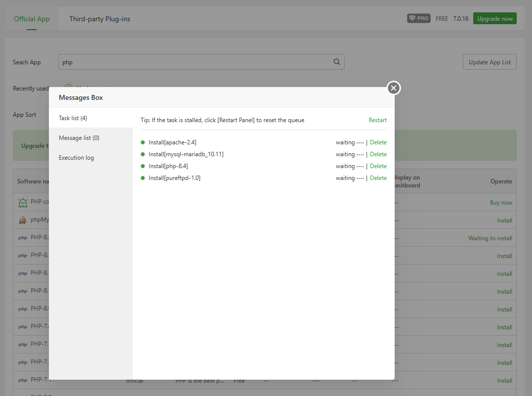Delete the Install[php-8.4] task
The width and height of the screenshot is (532, 396).
point(378,166)
